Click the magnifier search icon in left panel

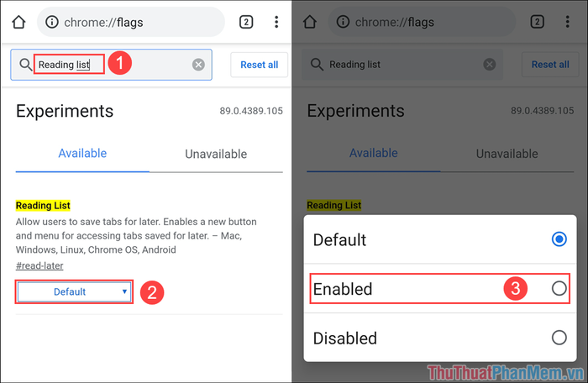(x=25, y=65)
